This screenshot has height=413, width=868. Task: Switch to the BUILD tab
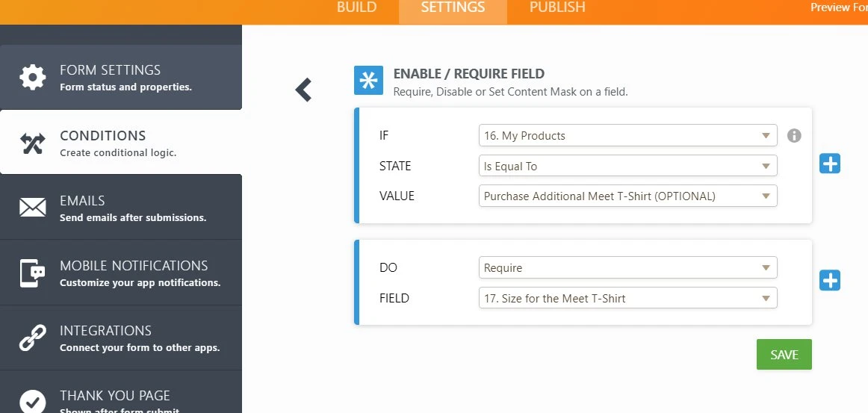pos(356,7)
